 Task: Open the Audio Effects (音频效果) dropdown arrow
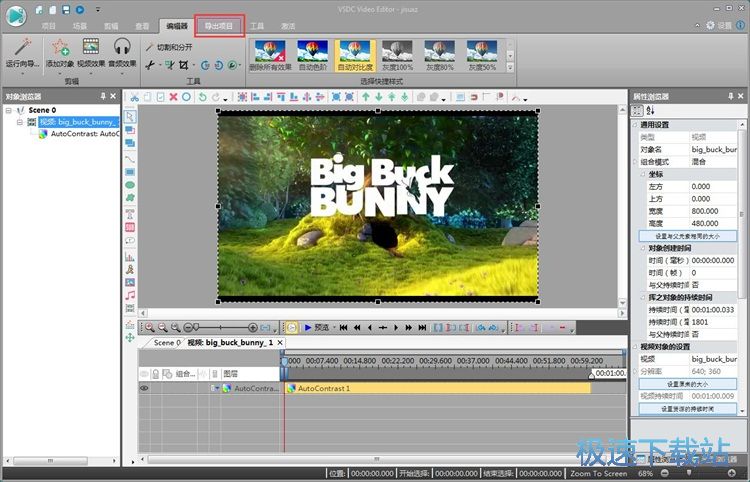click(x=122, y=74)
